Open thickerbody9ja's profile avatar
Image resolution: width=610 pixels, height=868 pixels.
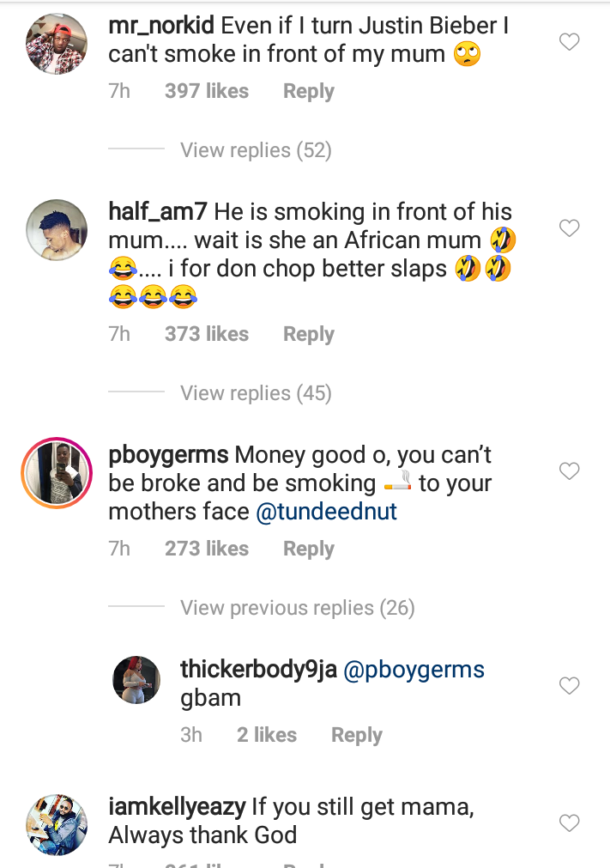point(136,680)
